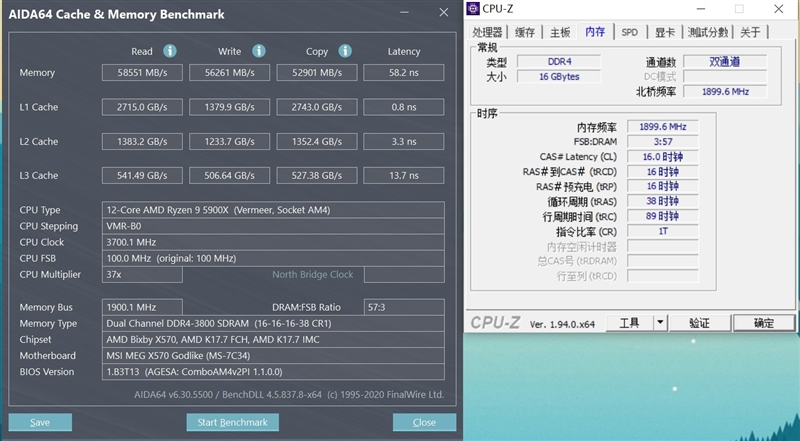Click the info icon next to Read
Image resolution: width=800 pixels, height=441 pixels.
(170, 51)
